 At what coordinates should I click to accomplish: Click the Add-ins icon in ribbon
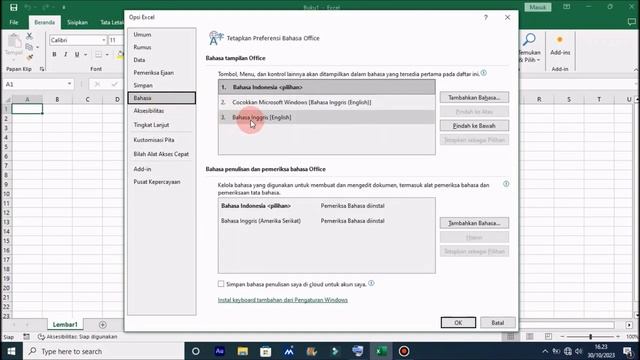pyautogui.click(x=560, y=40)
